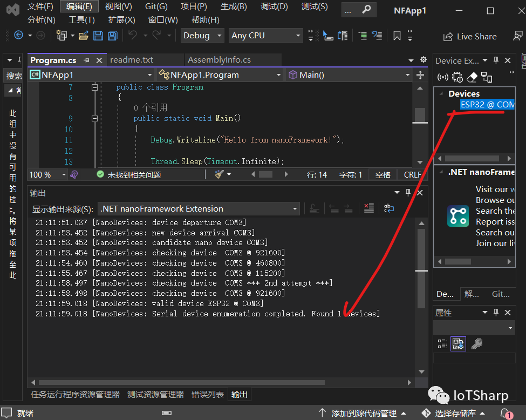526x420 pixels.
Task: Open notifications bell in status bar
Action: pos(506,414)
